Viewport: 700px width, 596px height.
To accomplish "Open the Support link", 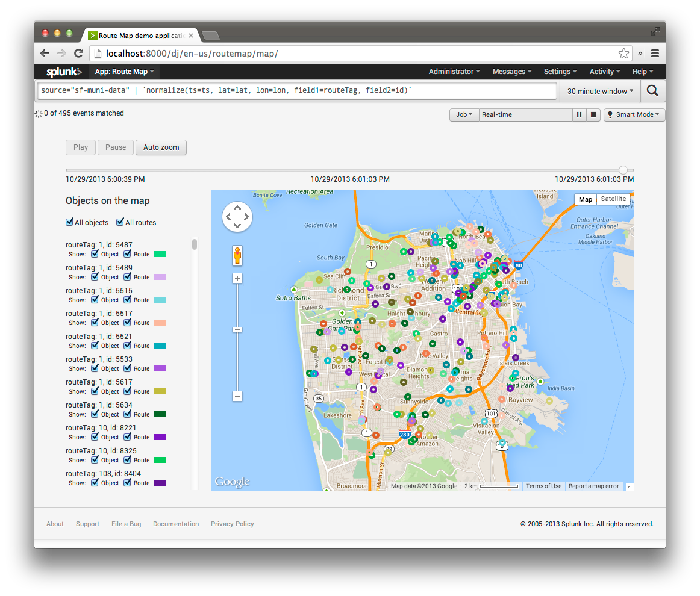I will click(x=87, y=524).
